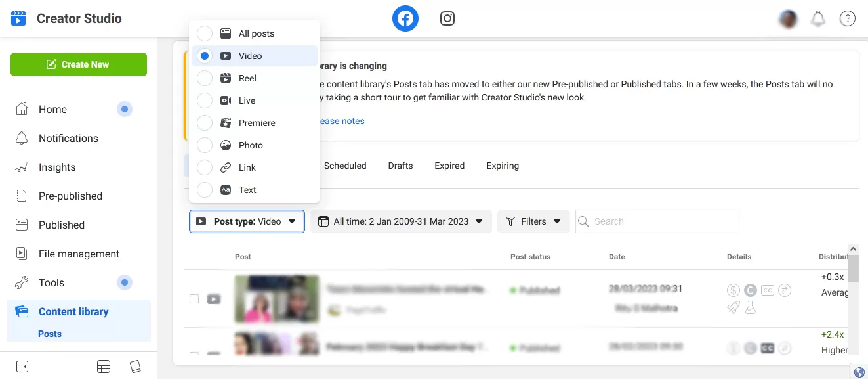
Task: Select the Text radio option
Action: 205,190
